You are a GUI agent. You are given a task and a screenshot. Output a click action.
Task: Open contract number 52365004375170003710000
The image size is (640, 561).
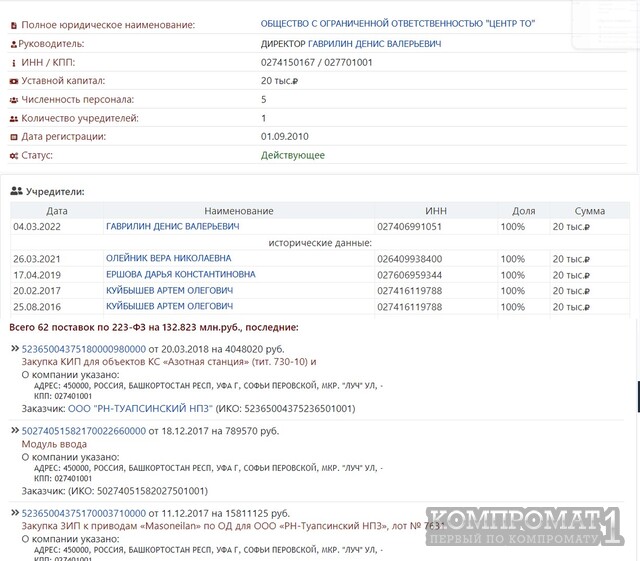84,513
